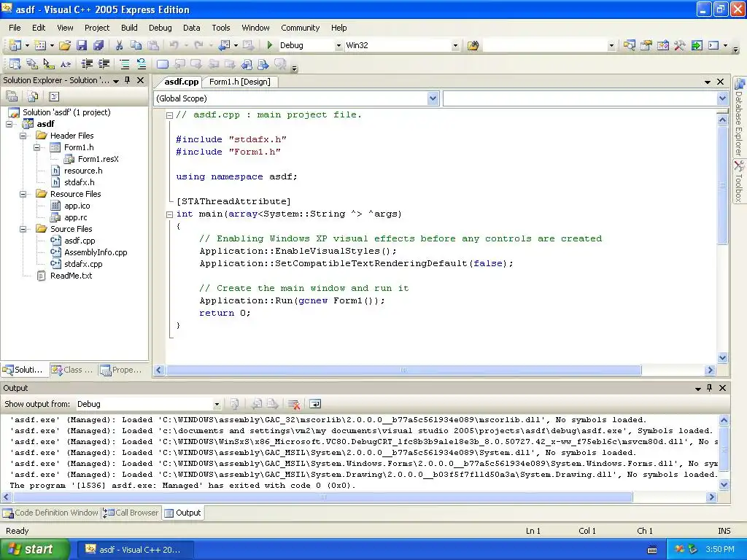Click the Open File folder icon
Viewport: 747px width, 560px height.
65,45
